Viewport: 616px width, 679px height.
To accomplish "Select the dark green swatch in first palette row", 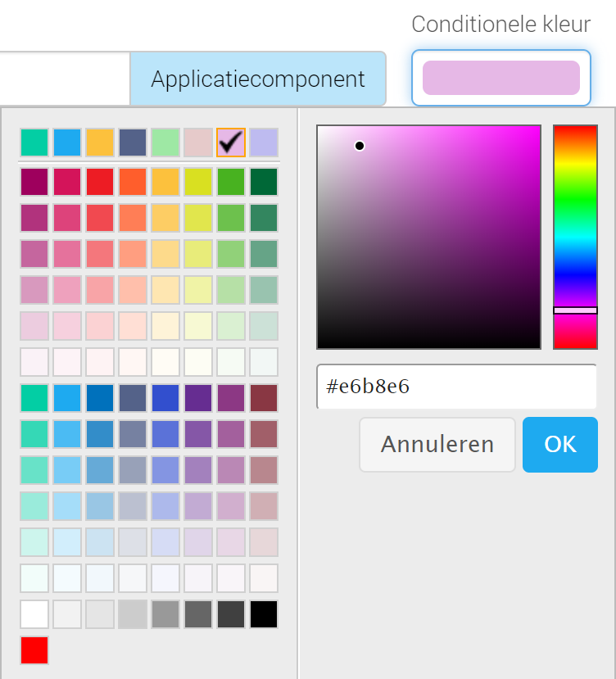I will [264, 182].
